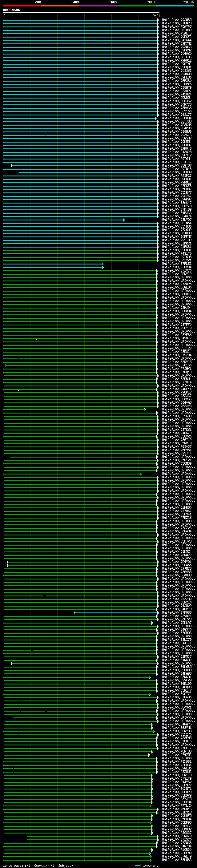
Task: Select label UniRef100_A7TLX0
Action: pos(176,806)
